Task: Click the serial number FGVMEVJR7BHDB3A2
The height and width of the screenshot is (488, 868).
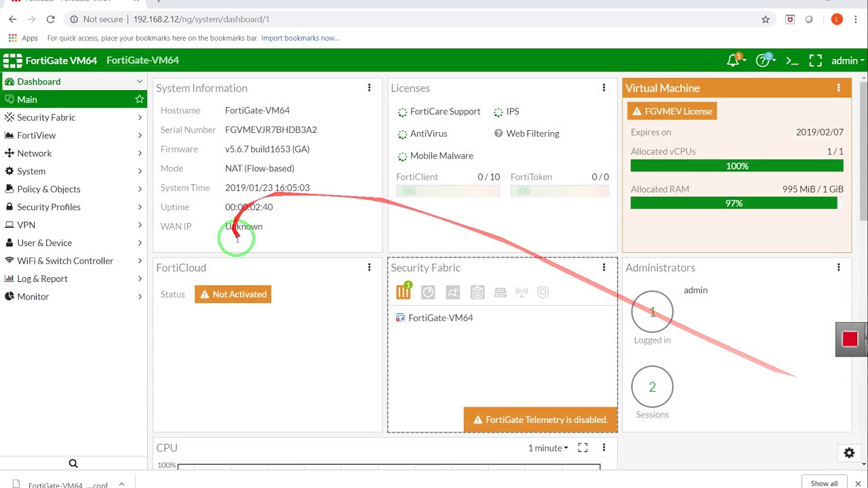Action: (x=271, y=129)
